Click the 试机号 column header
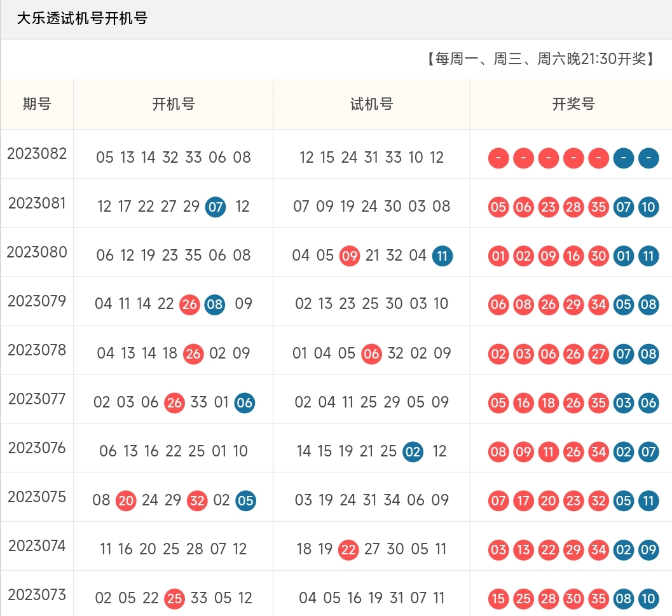672x616 pixels. pos(371,104)
